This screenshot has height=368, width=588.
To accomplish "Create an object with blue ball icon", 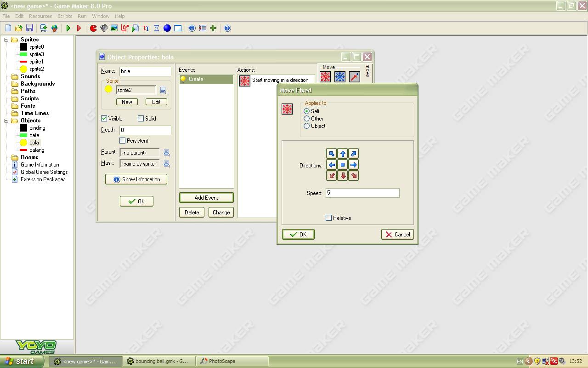I will pos(167,28).
